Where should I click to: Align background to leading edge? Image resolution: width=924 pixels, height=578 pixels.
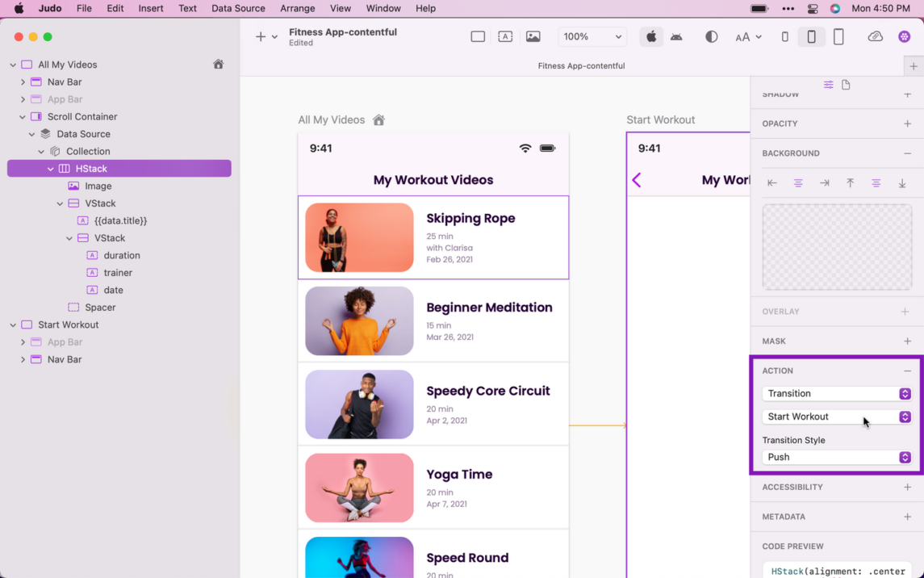pos(772,183)
